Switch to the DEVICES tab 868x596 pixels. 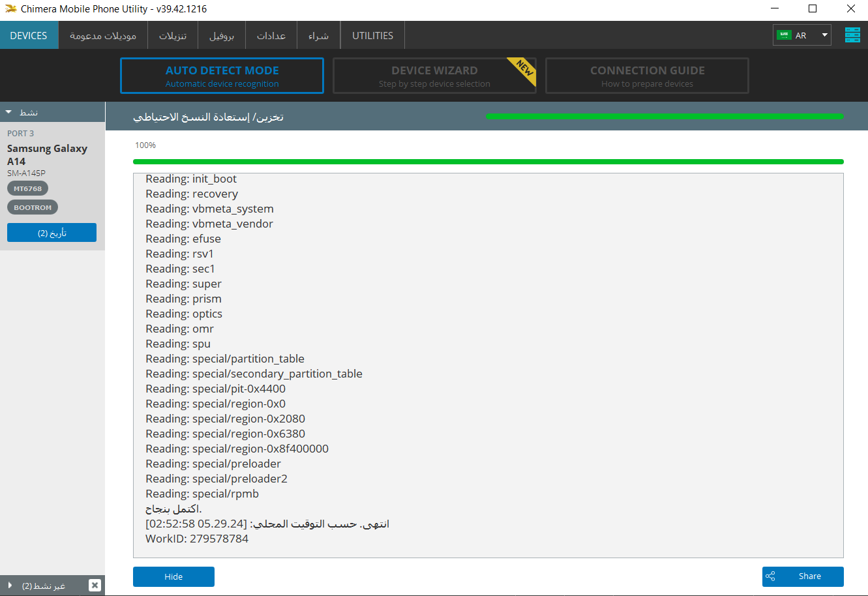29,35
